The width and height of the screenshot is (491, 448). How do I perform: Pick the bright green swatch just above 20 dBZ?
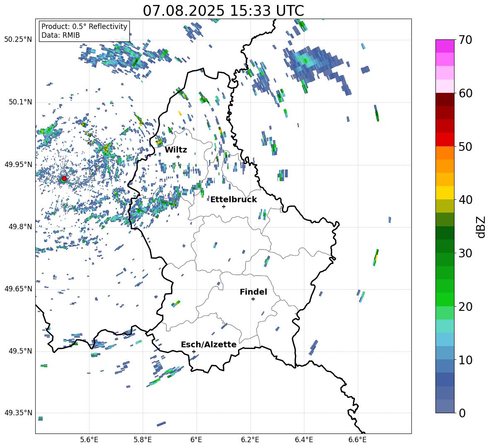click(445, 299)
